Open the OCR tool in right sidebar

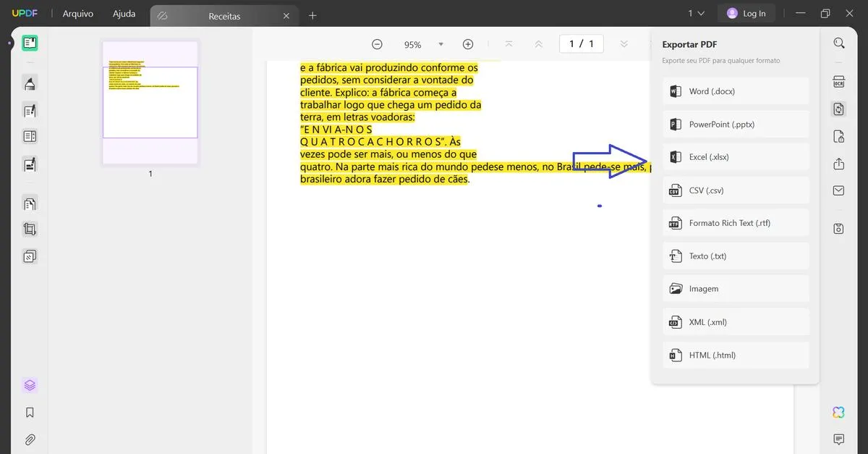point(838,82)
